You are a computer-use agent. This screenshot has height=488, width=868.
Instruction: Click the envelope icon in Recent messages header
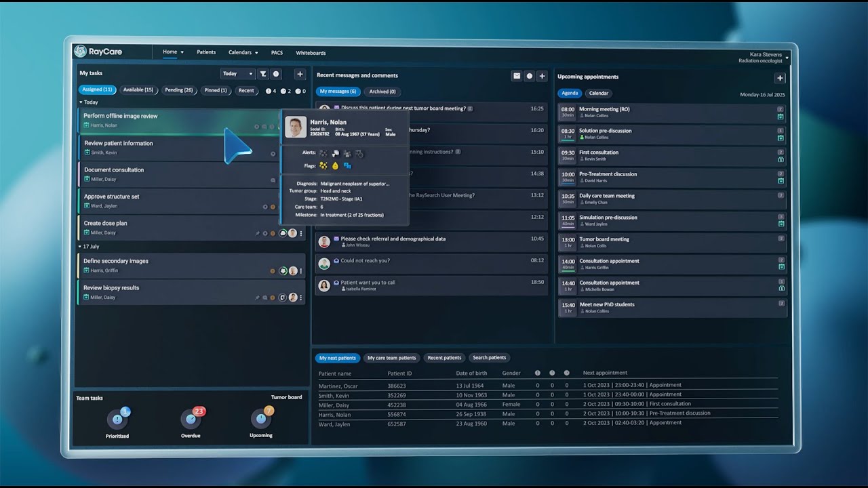tap(517, 76)
